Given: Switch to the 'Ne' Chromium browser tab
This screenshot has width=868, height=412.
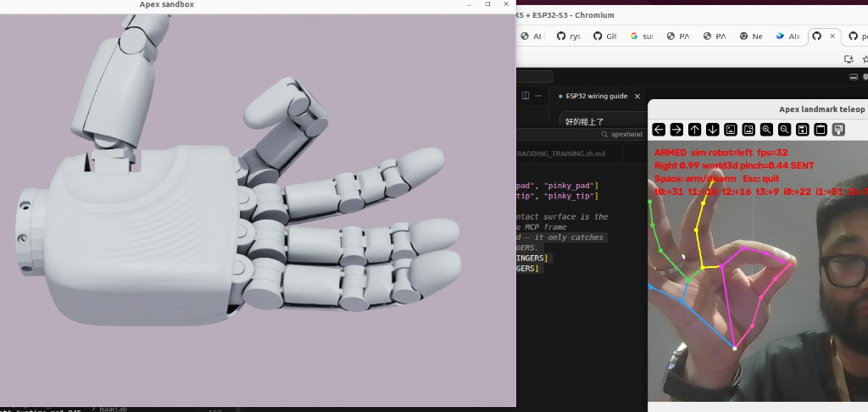Looking at the screenshot, I should pyautogui.click(x=751, y=36).
